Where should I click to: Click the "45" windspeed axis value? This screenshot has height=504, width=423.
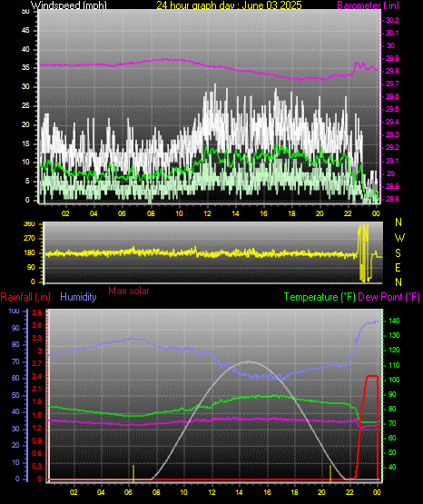click(x=25, y=31)
